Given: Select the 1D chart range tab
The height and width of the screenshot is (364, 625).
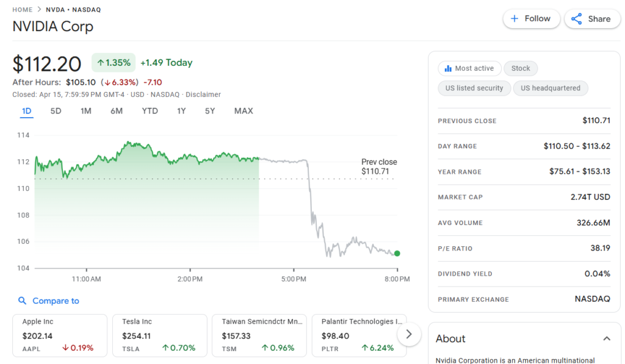Looking at the screenshot, I should [x=27, y=111].
